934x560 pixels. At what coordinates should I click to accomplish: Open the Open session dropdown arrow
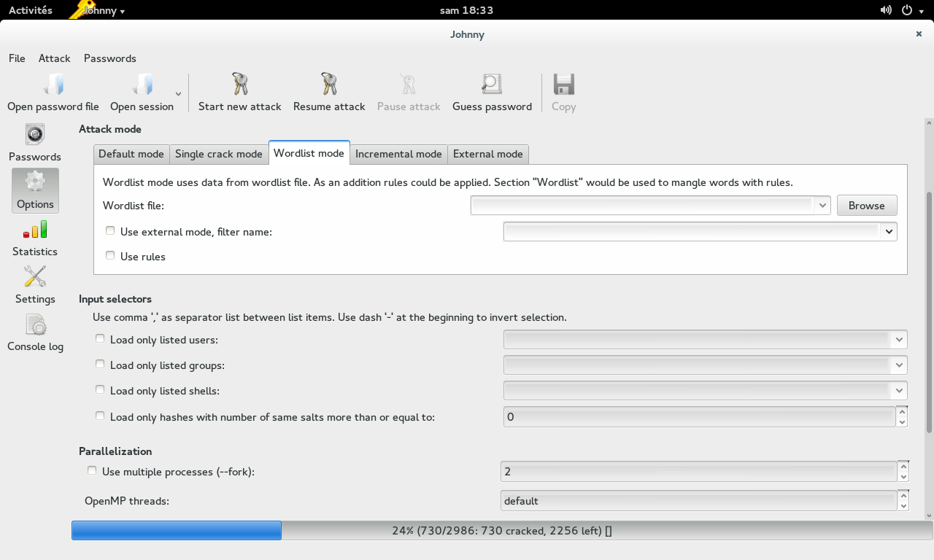178,93
